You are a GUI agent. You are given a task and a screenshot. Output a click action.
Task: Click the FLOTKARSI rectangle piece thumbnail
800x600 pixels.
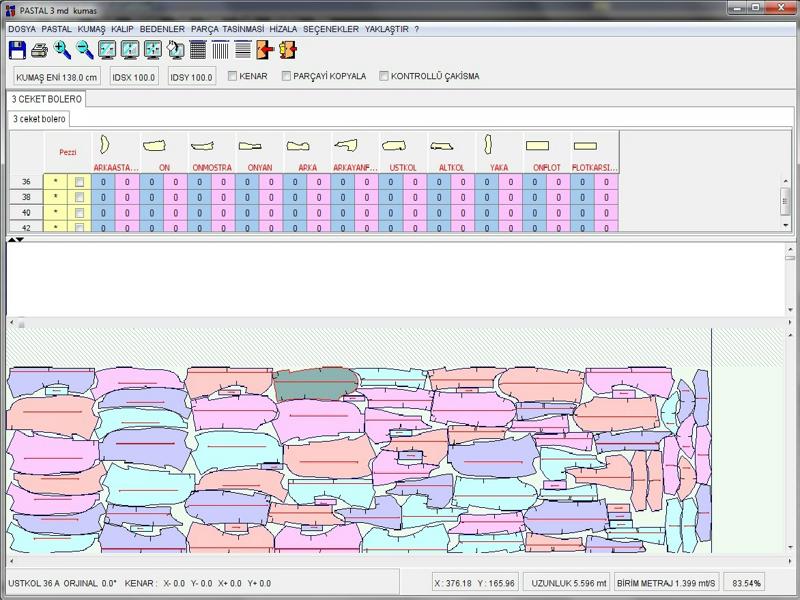pyautogui.click(x=585, y=146)
